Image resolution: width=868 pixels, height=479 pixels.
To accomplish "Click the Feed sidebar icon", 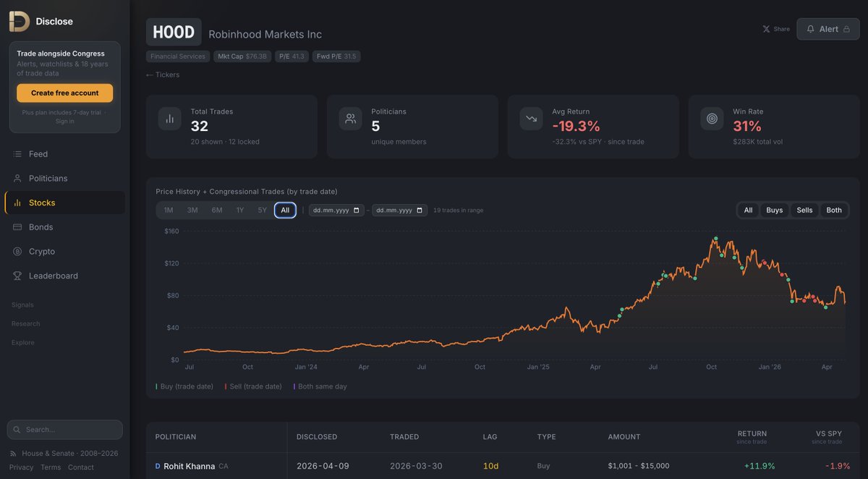I will [x=17, y=154].
